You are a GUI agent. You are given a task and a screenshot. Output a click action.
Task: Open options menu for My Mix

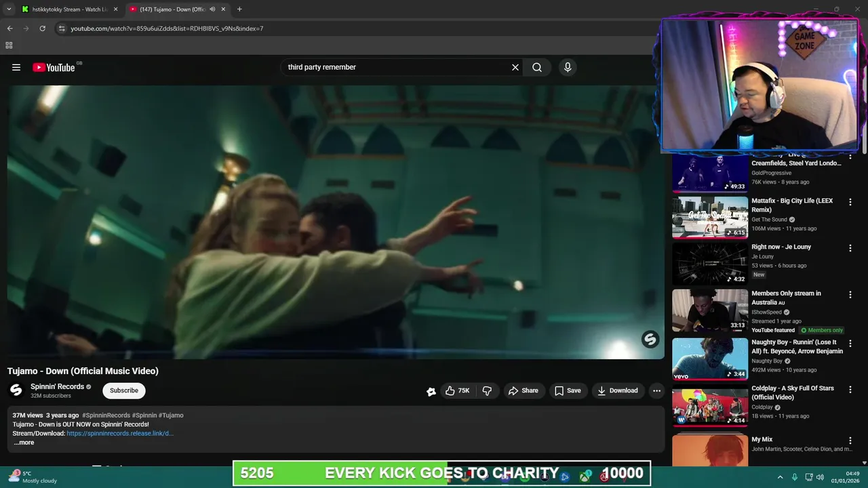(850, 441)
